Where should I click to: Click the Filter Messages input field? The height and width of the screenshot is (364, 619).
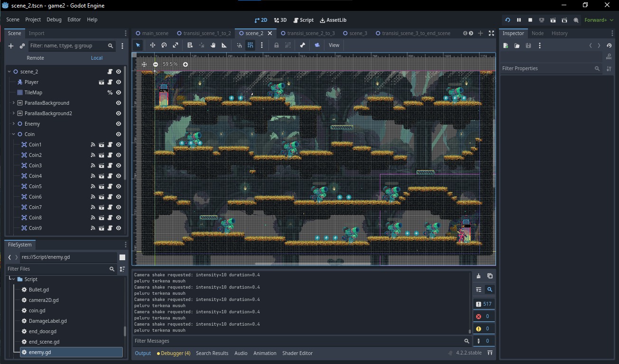[x=301, y=341]
